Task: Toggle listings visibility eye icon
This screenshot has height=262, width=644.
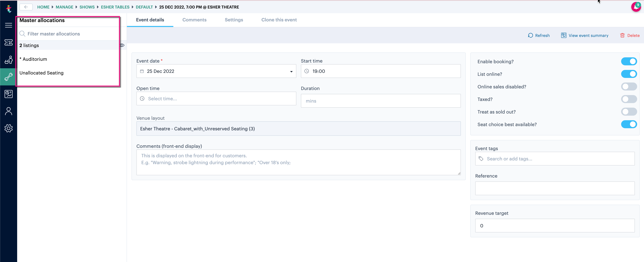Action: click(122, 45)
